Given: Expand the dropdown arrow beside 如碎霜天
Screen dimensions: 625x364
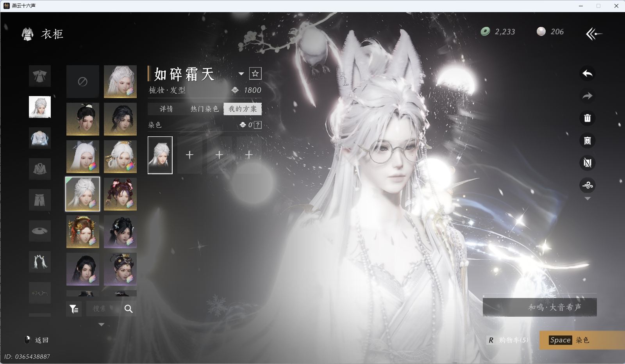Looking at the screenshot, I should [241, 74].
